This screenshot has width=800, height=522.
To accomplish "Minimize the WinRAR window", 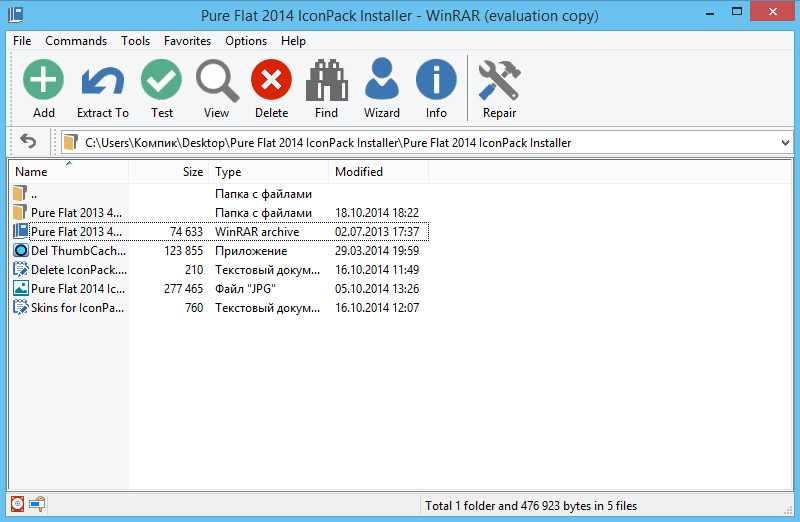I will pos(710,13).
